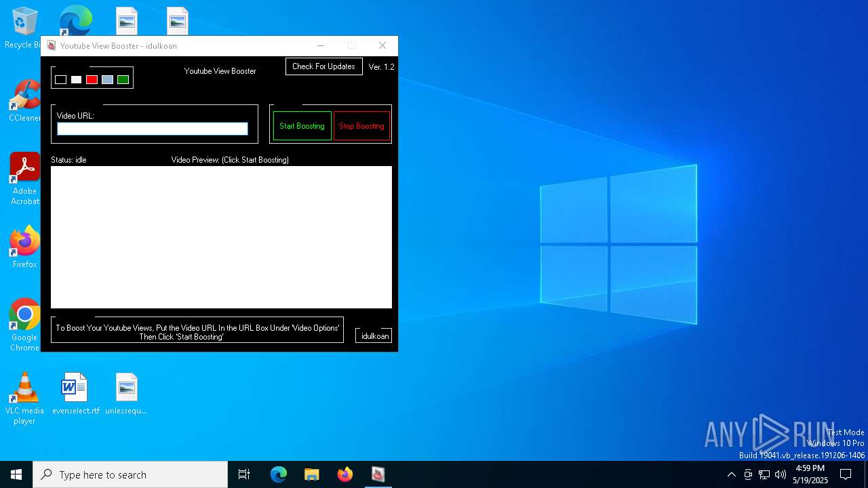Select the Microsoft Edge desktop shortcut
868x488 pixels.
click(75, 22)
